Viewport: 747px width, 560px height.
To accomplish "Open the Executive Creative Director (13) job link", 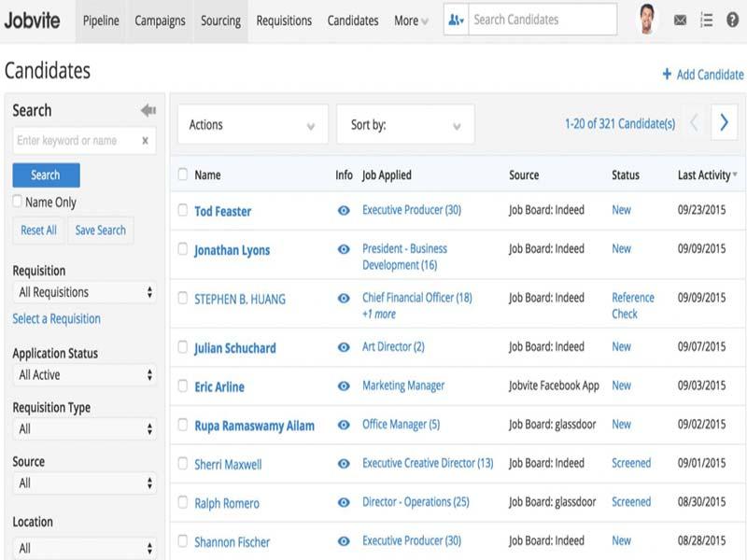I will 428,463.
